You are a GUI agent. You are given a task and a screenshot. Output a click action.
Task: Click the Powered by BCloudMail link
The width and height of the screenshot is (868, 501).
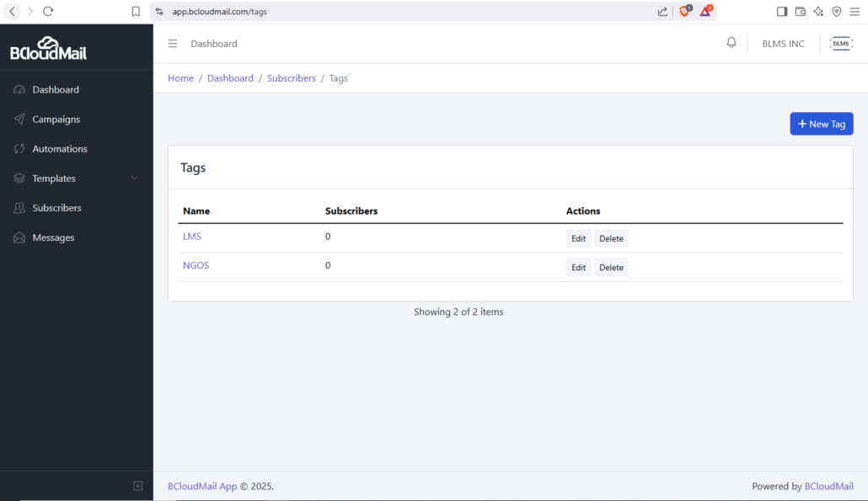[x=828, y=486]
